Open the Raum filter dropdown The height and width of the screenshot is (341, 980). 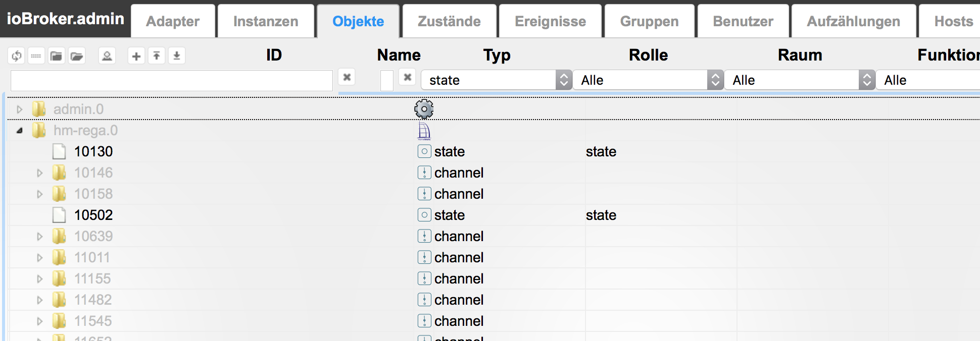click(799, 80)
